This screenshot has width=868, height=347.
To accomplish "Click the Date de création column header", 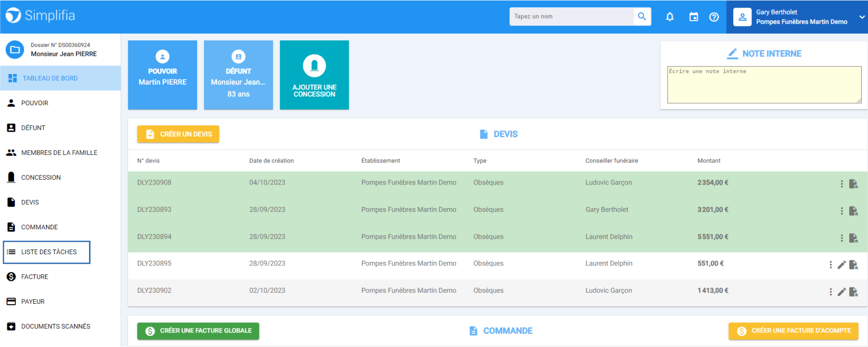I will [x=271, y=161].
